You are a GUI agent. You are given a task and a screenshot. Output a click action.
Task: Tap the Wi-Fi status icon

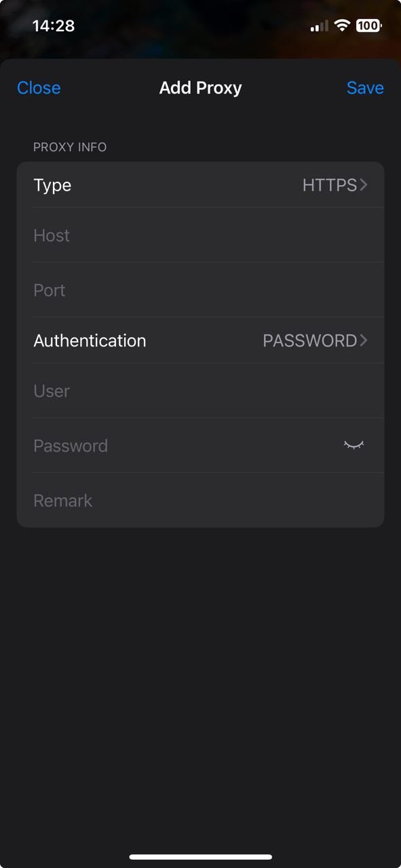pos(342,26)
